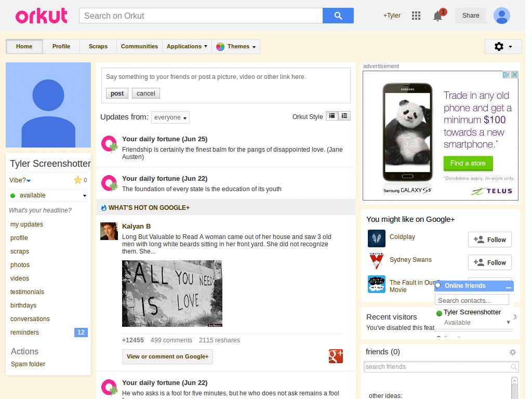Close the advertisement with the X
Viewport: 532px width, 399px height.
(x=514, y=74)
